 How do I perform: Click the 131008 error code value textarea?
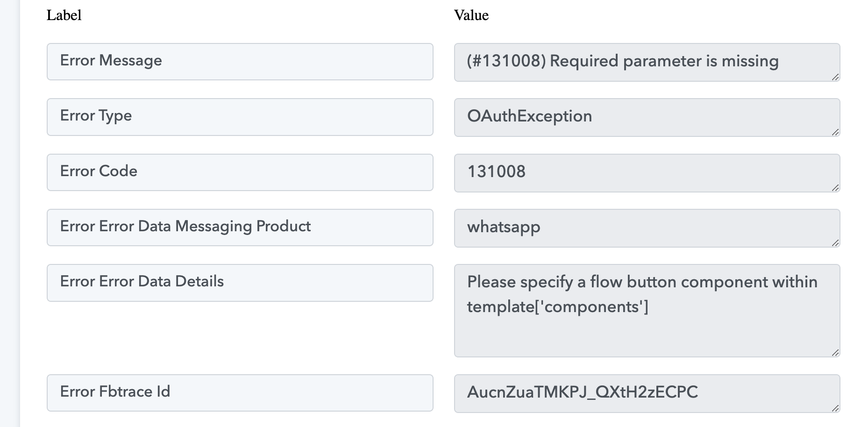point(647,173)
